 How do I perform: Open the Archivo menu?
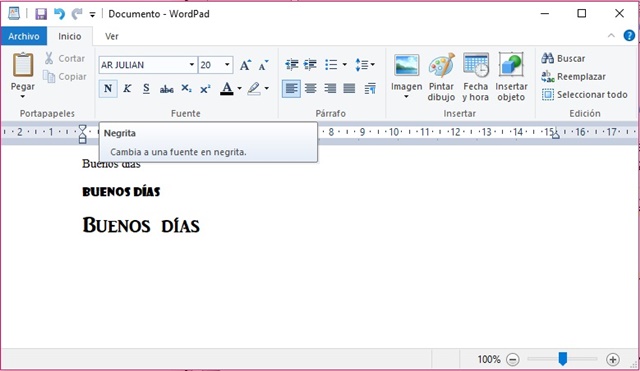24,36
